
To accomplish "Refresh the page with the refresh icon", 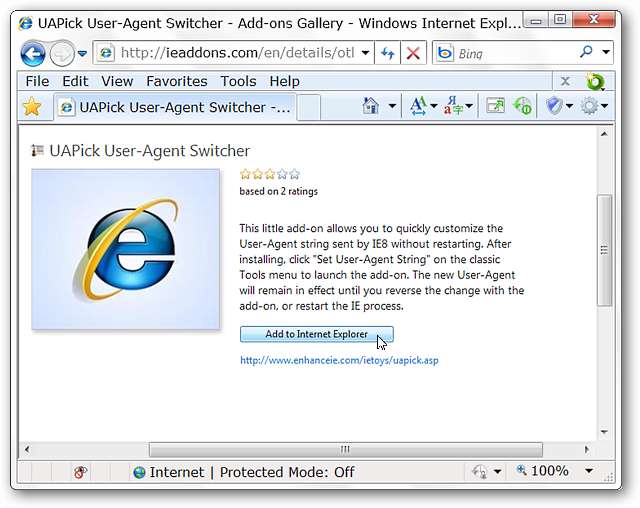I will point(387,53).
